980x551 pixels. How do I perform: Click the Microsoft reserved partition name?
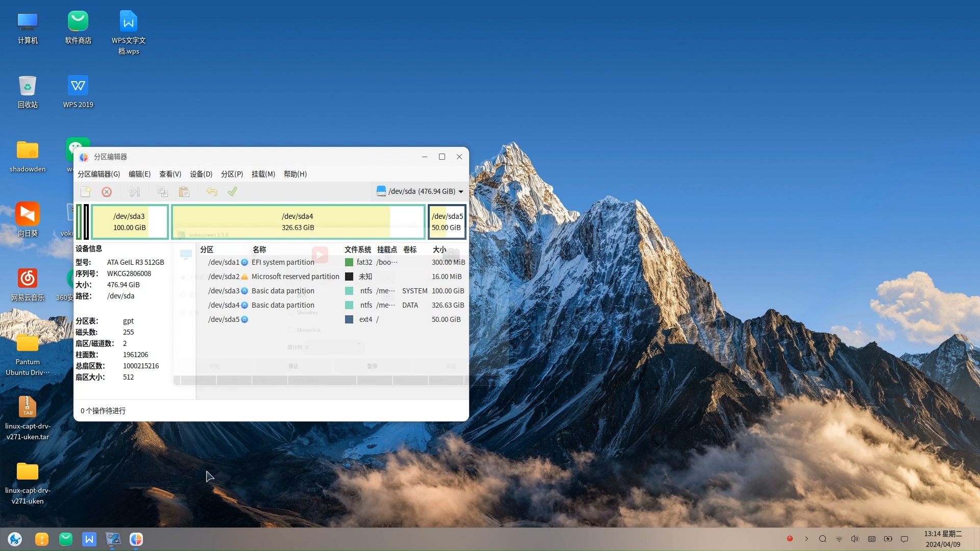tap(296, 277)
